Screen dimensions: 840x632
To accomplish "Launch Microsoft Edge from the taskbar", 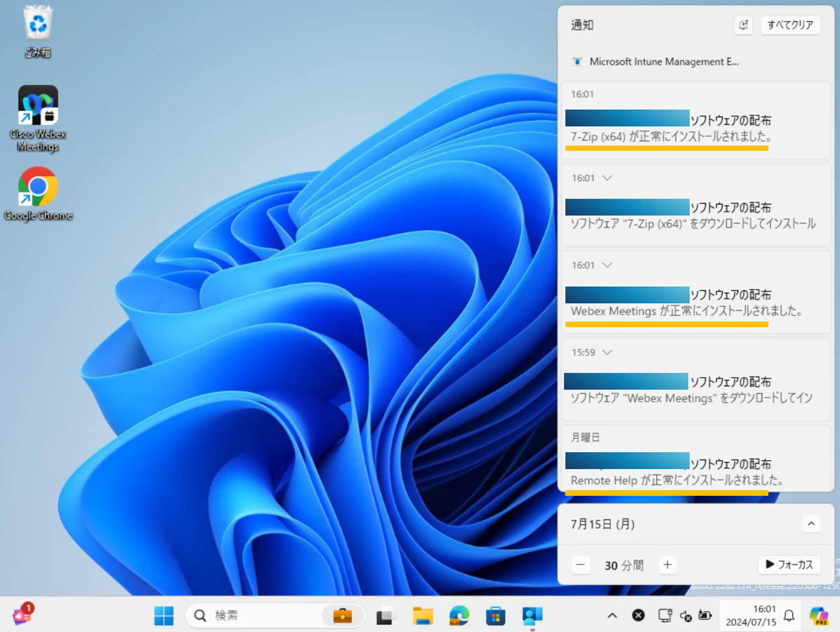I will [x=459, y=615].
